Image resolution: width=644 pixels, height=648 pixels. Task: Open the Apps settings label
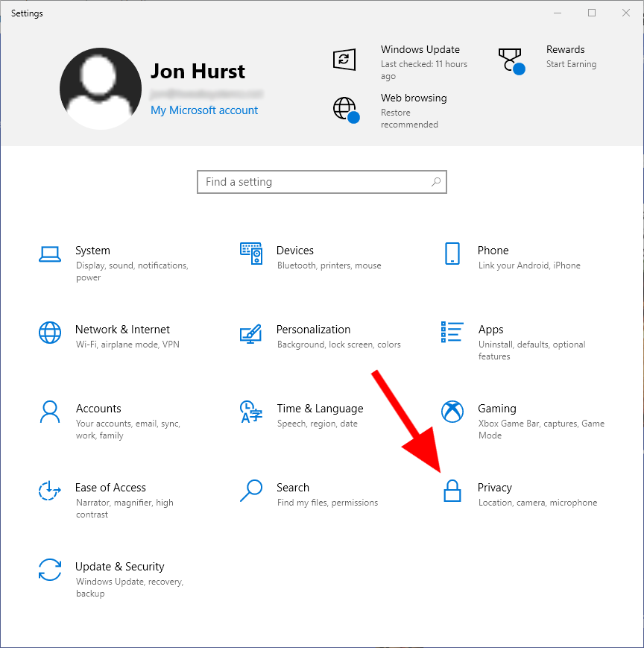click(490, 330)
